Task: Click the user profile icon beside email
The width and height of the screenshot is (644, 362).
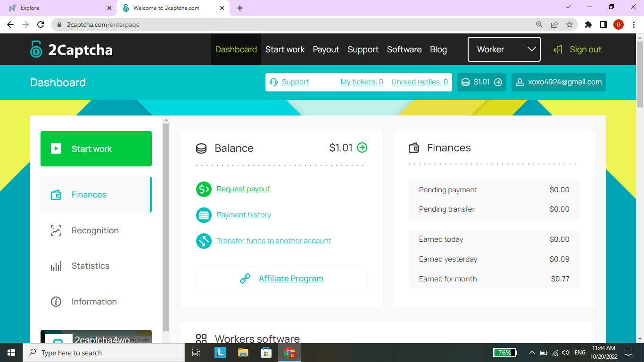Action: (x=520, y=82)
